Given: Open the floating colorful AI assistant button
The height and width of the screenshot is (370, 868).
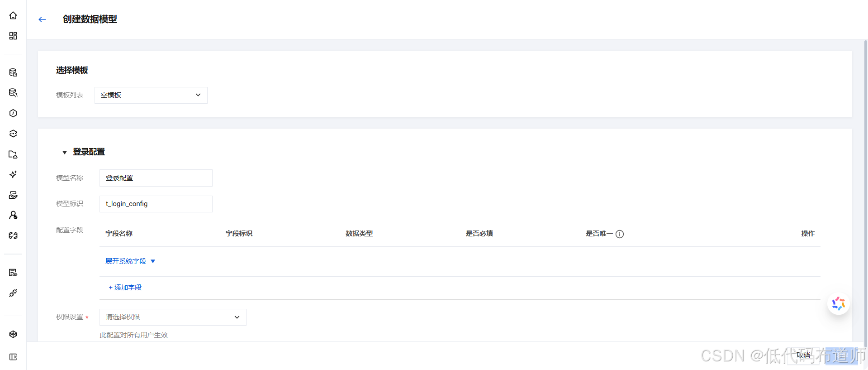Looking at the screenshot, I should tap(838, 303).
